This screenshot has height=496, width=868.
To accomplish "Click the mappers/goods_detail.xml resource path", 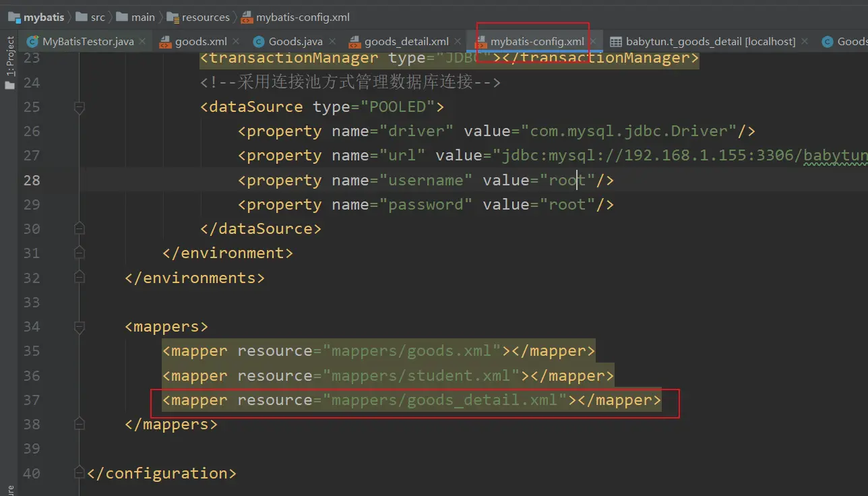I will tap(445, 400).
